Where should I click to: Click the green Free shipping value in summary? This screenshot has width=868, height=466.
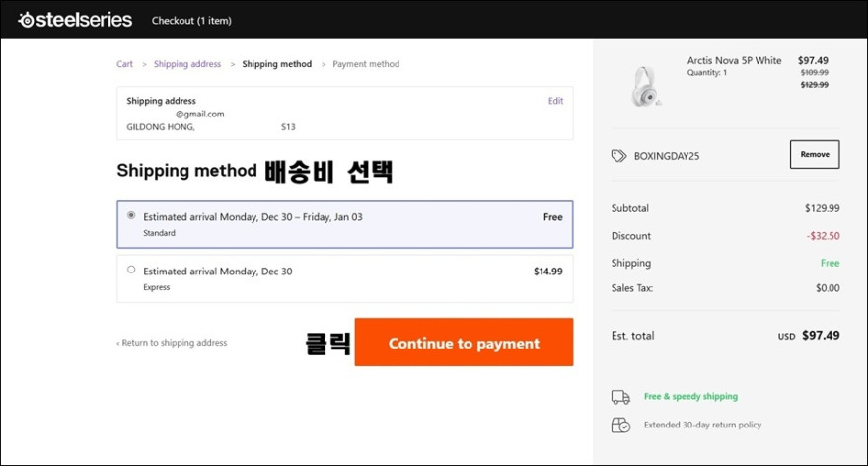(830, 263)
